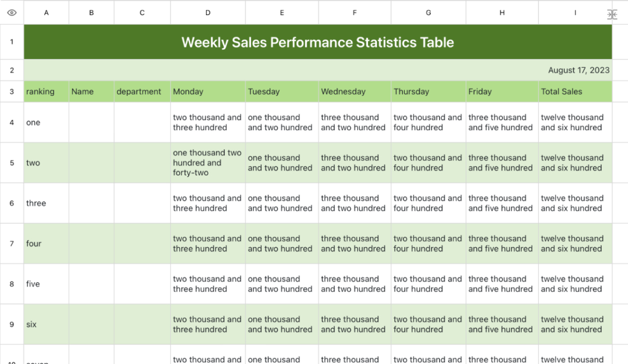
Task: Click the 'Thursday' header cell
Action: (x=428, y=91)
